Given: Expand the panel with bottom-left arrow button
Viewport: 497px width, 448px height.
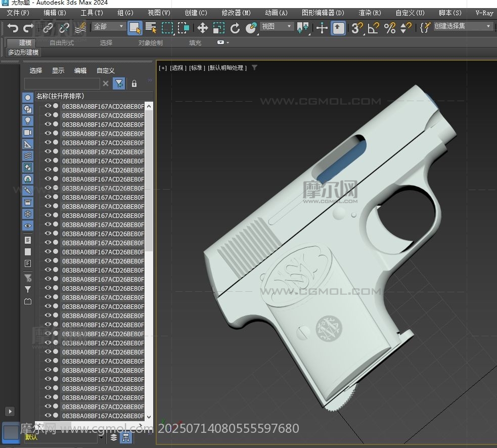Looking at the screenshot, I should [x=10, y=412].
